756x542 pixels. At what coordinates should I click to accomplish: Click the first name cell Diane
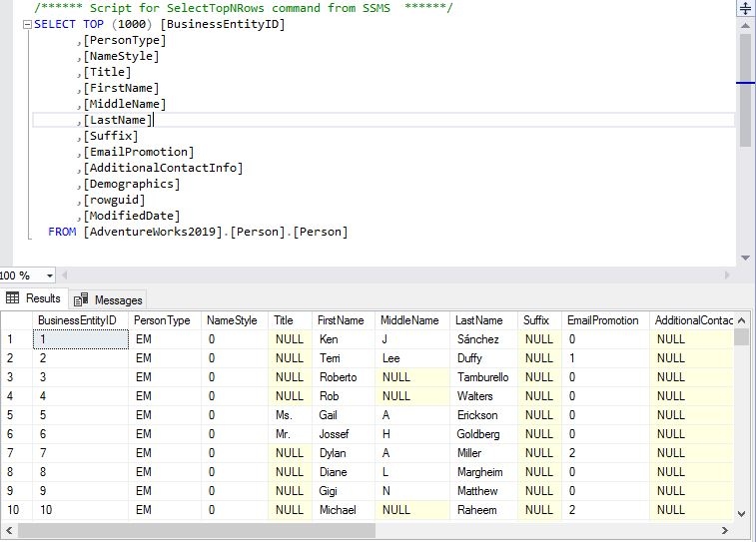(x=344, y=472)
